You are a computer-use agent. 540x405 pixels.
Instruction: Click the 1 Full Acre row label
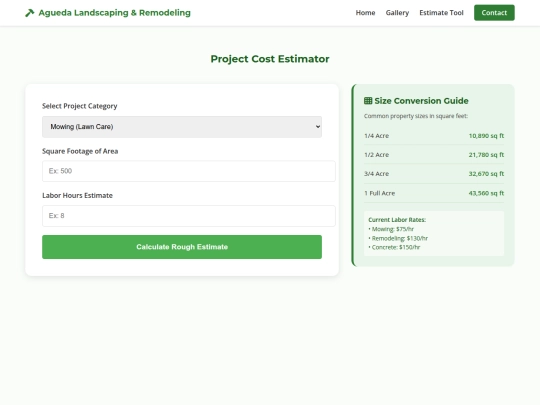[x=380, y=193]
